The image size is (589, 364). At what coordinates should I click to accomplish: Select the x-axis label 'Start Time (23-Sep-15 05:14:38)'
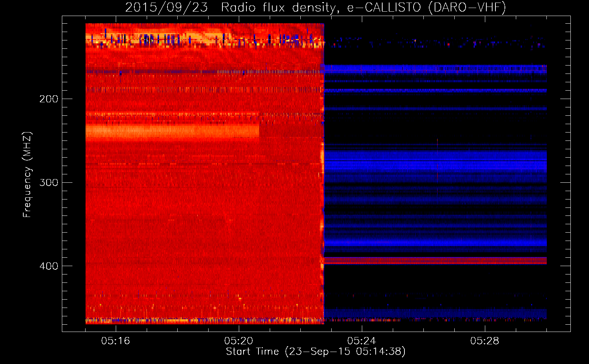316,352
